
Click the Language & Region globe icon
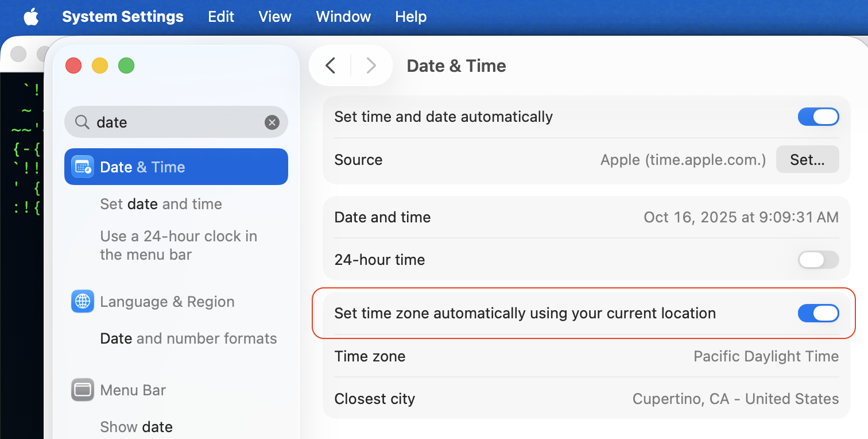click(x=83, y=302)
